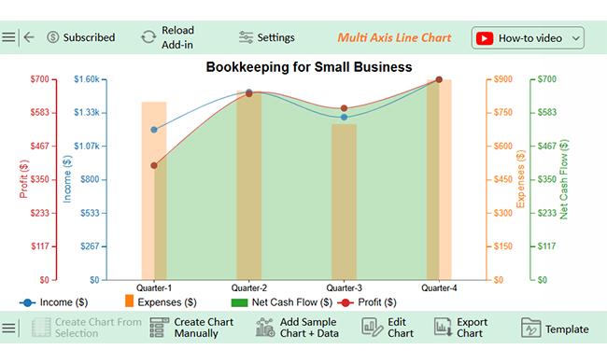The width and height of the screenshot is (607, 364).
Task: Click the back arrow icon
Action: pyautogui.click(x=29, y=37)
